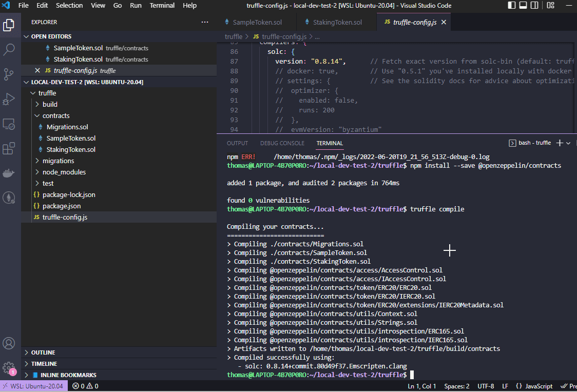
Task: Toggle the primary side bar layout icon
Action: click(511, 5)
